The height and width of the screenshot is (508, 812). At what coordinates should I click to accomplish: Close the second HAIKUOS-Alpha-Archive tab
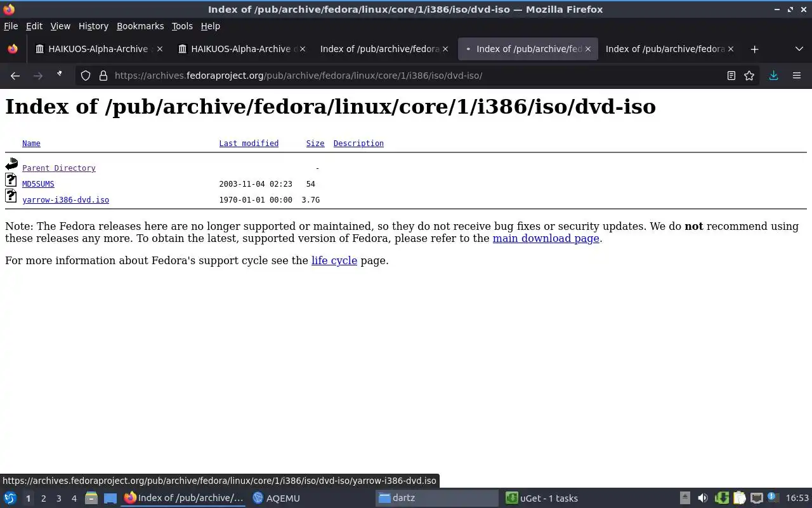tap(303, 49)
